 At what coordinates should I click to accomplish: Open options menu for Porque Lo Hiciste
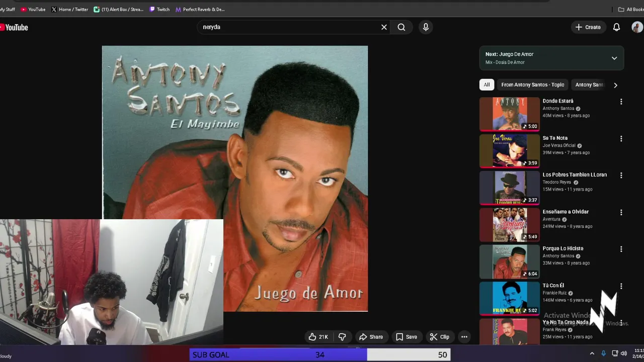tap(621, 249)
